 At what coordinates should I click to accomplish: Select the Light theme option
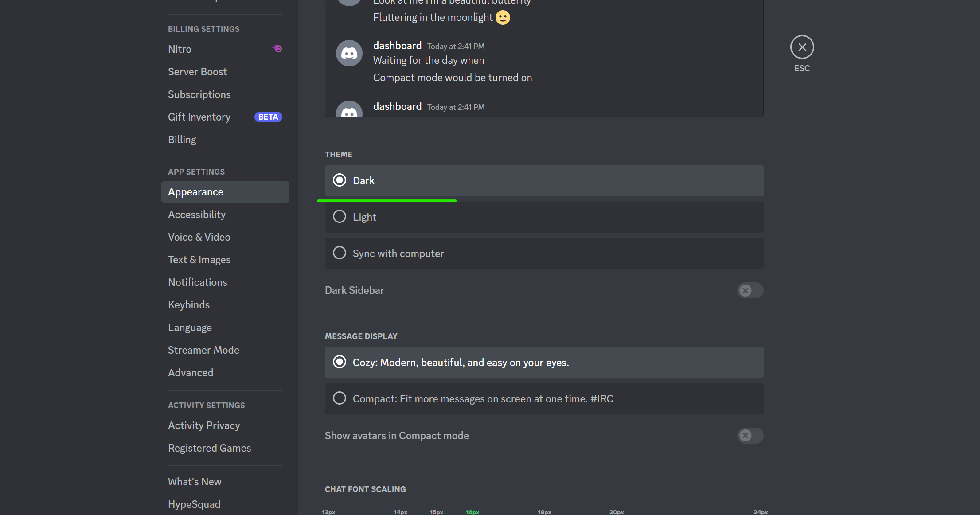click(x=339, y=217)
